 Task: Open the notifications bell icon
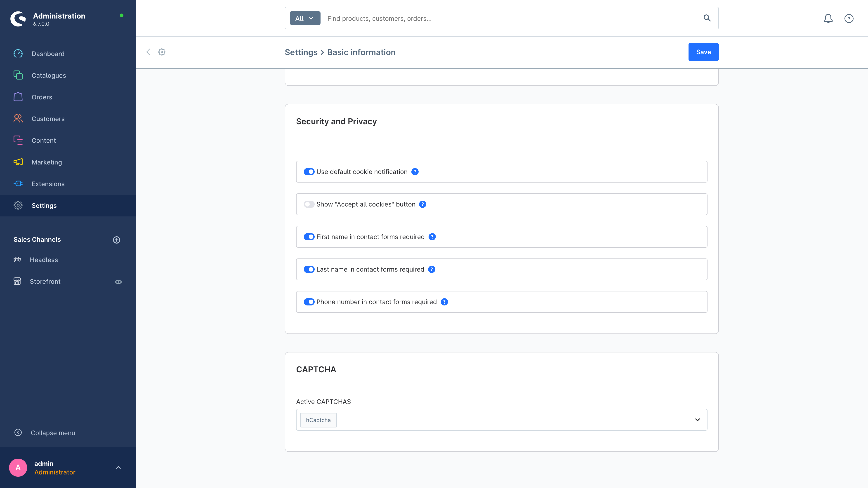pyautogui.click(x=828, y=19)
